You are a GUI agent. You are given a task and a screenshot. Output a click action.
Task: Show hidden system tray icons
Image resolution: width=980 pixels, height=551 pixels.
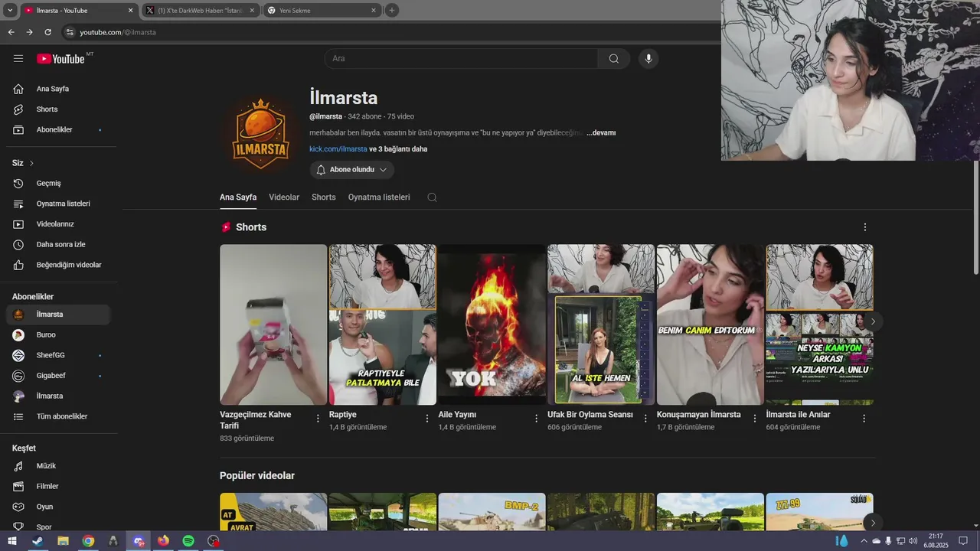click(864, 541)
